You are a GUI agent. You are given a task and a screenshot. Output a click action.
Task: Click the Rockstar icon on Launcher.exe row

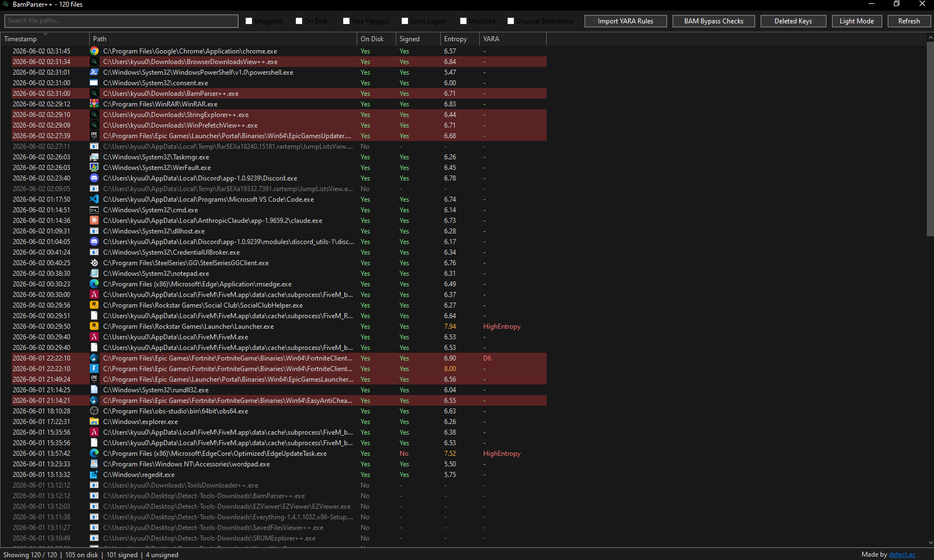click(x=94, y=327)
